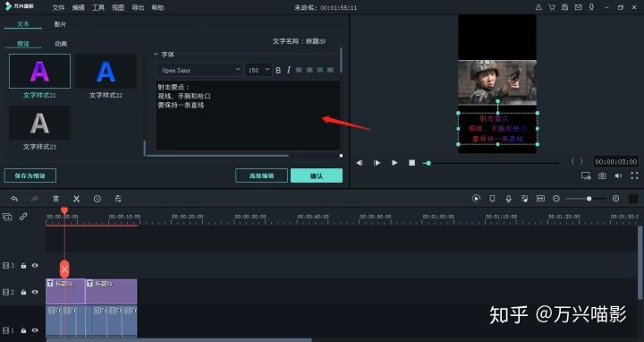This screenshot has width=644, height=342.
Task: Click the download icon in title bar
Action: tap(591, 7)
